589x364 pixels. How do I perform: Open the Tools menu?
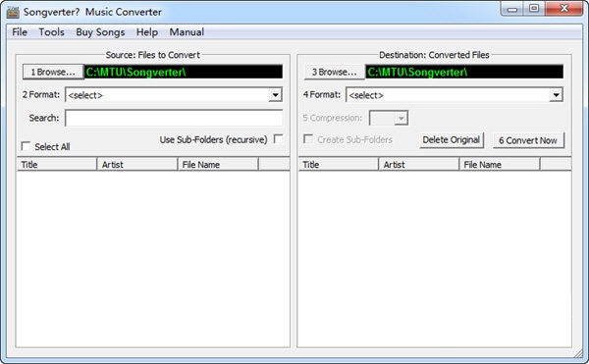(x=51, y=32)
